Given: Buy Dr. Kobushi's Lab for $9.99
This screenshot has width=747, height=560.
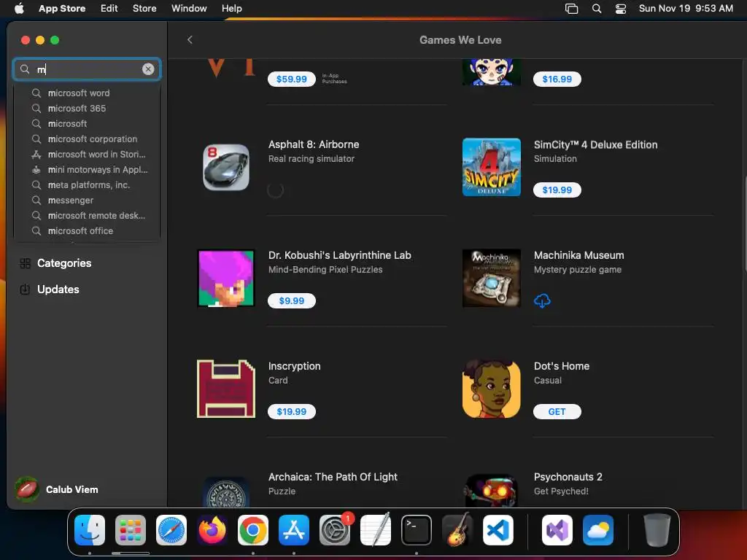Looking at the screenshot, I should (x=292, y=301).
